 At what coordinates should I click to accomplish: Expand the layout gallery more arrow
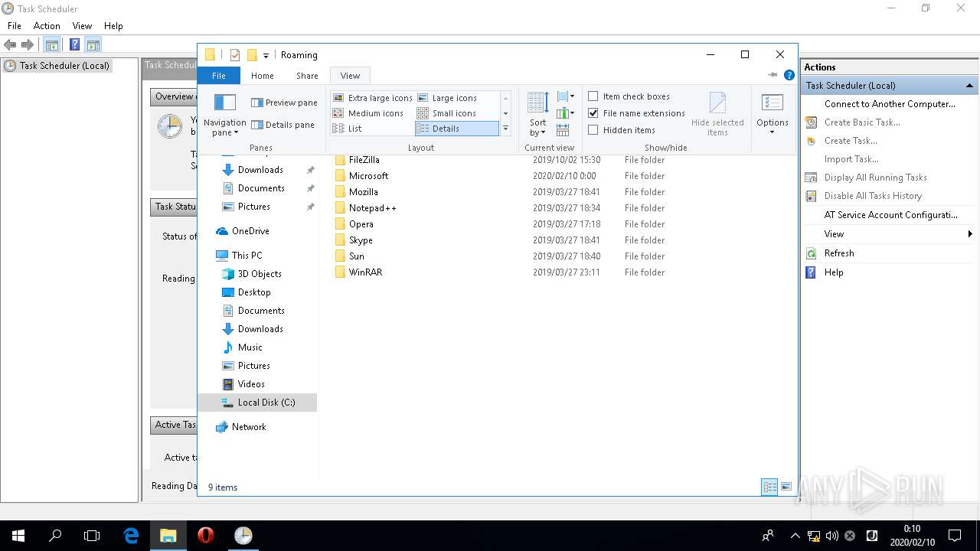pyautogui.click(x=505, y=129)
